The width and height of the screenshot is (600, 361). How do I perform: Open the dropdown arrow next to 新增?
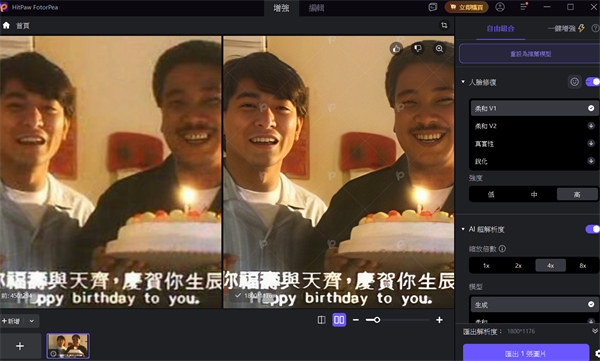[x=32, y=321]
